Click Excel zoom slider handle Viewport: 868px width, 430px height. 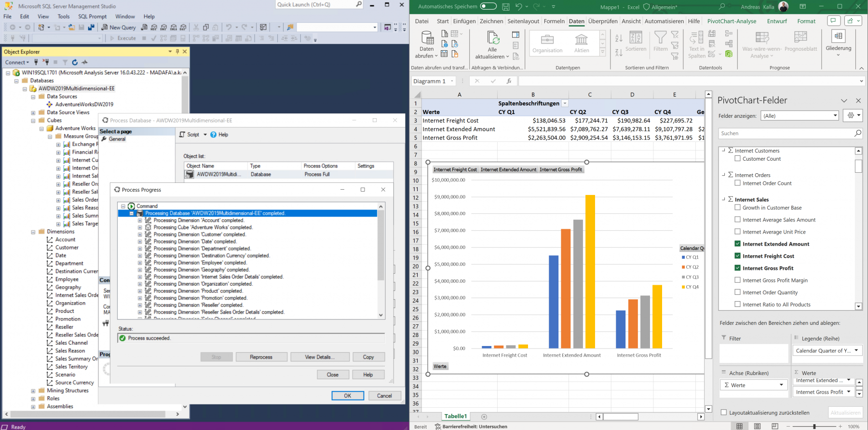coord(814,427)
